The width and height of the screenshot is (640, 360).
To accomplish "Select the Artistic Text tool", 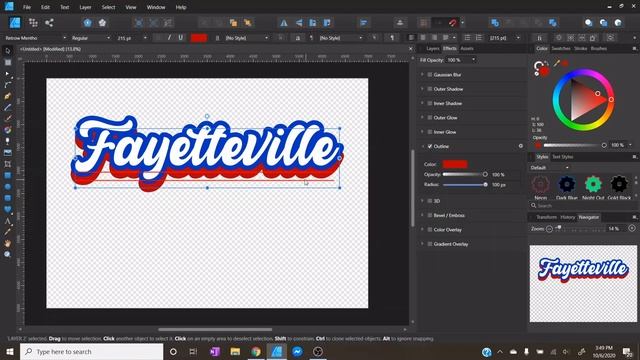I will click(x=7, y=221).
